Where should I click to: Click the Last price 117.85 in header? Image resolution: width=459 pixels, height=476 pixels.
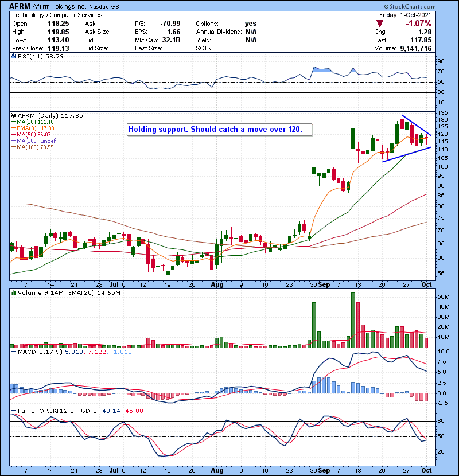pos(421,40)
